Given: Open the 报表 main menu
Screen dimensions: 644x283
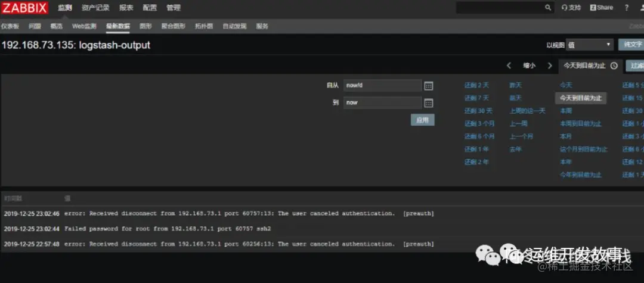Looking at the screenshot, I should pyautogui.click(x=126, y=7).
